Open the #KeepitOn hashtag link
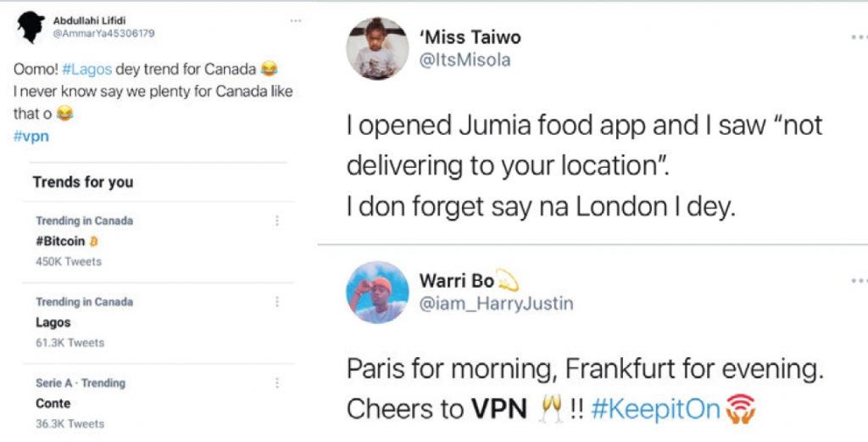This screenshot has height=442, width=868. [x=655, y=409]
